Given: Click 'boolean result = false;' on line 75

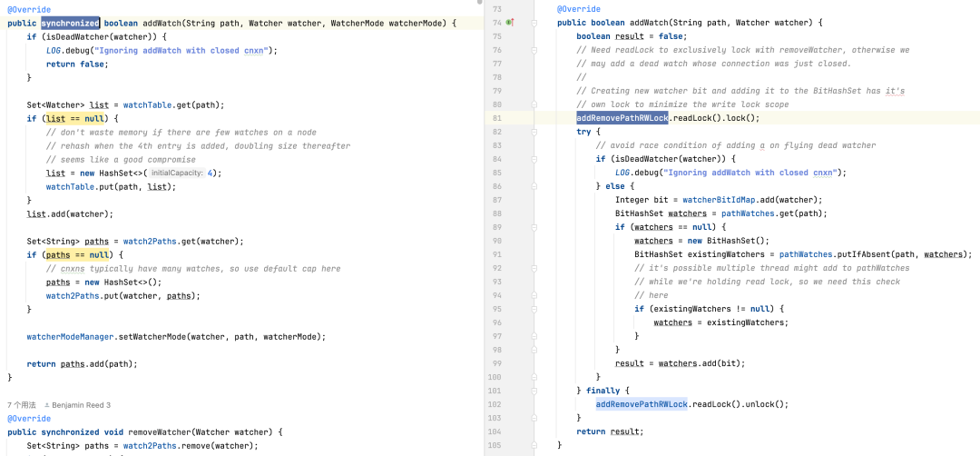Looking at the screenshot, I should pos(632,36).
